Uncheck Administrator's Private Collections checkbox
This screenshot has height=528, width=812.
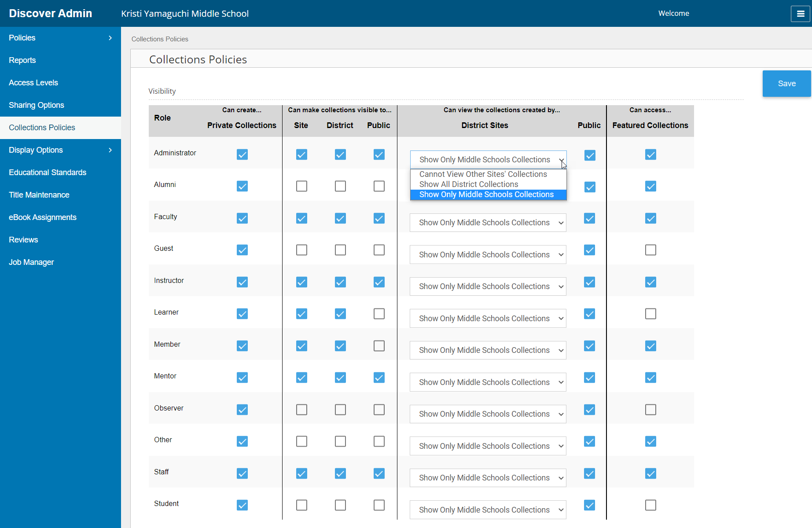(x=242, y=154)
